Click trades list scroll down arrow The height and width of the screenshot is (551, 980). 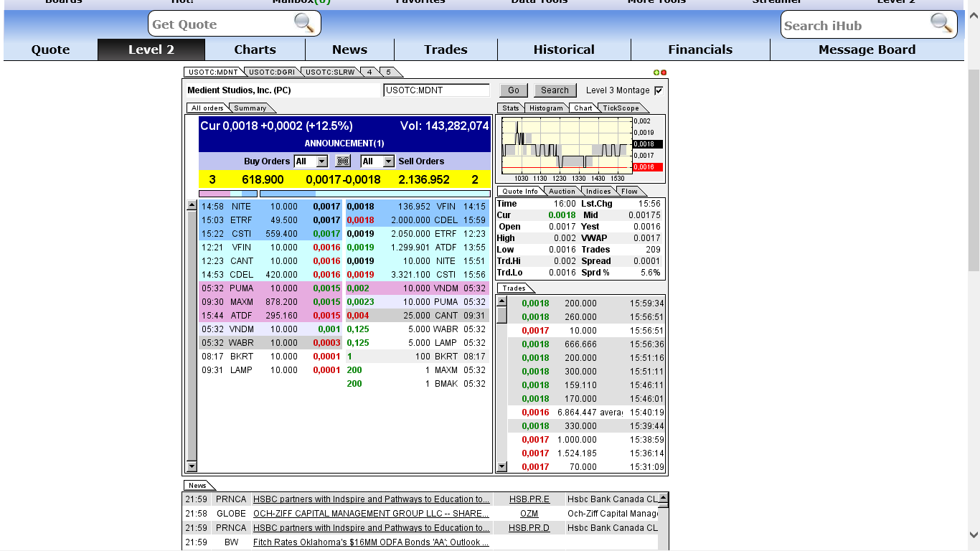[502, 466]
